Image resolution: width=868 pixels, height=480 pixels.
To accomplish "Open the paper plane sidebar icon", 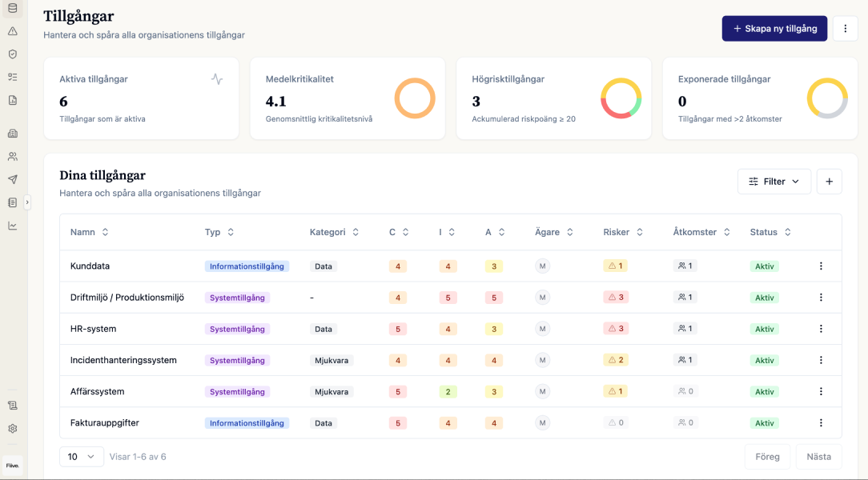I will point(13,179).
